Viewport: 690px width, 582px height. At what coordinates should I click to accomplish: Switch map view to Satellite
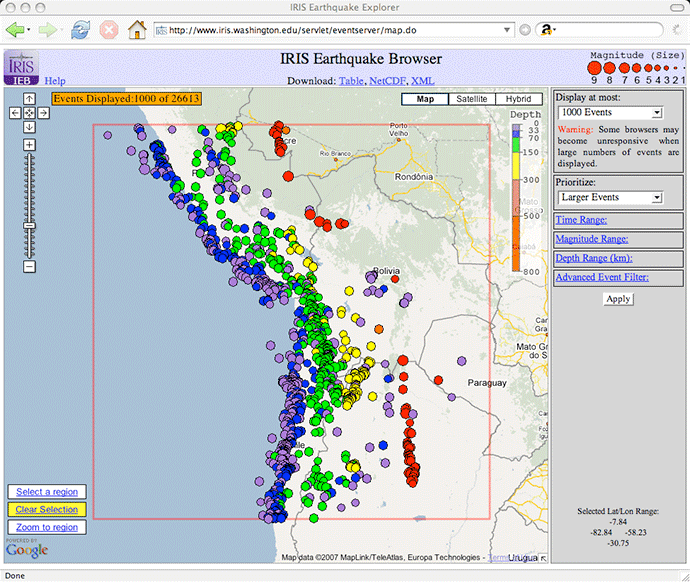[472, 99]
